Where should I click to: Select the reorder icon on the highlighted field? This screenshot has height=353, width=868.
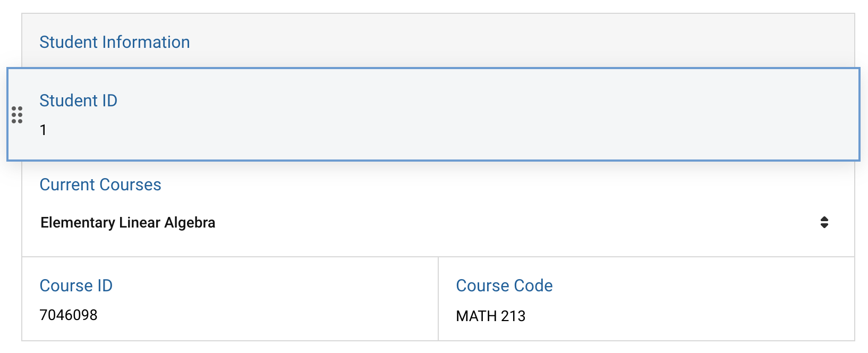18,115
